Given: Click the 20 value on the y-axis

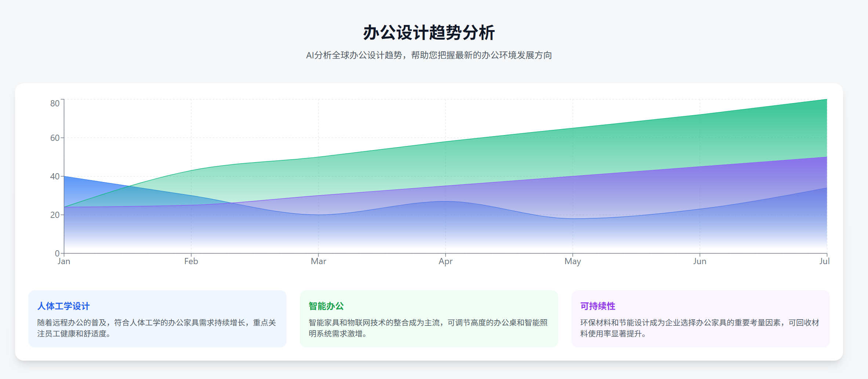Looking at the screenshot, I should (55, 215).
